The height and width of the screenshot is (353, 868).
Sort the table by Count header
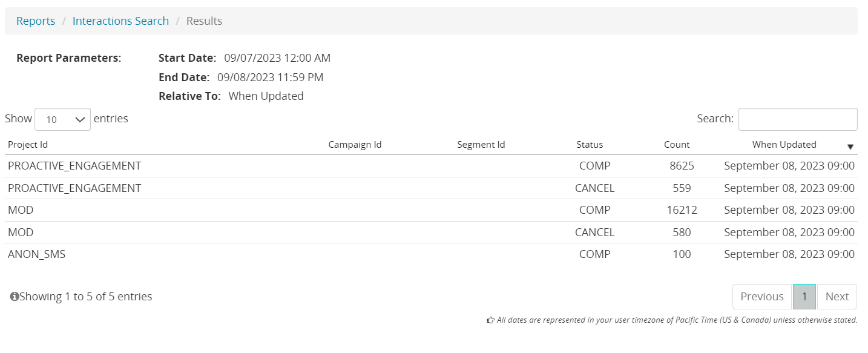click(x=677, y=145)
